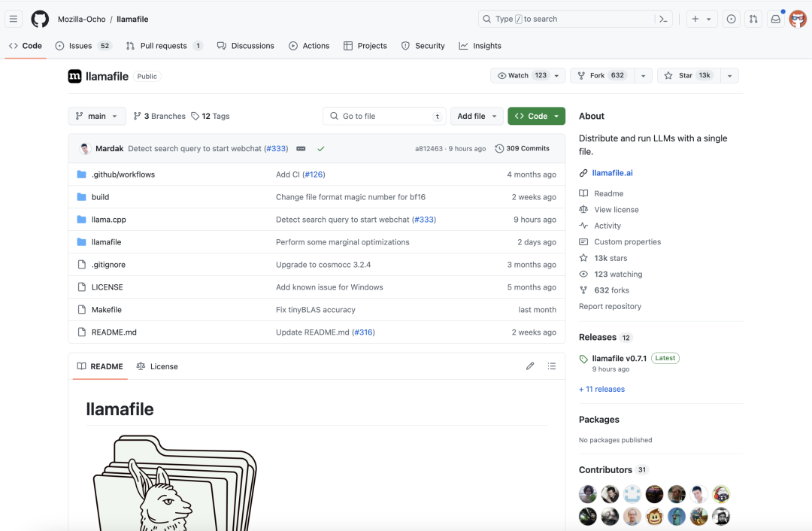812x531 pixels.
Task: Open the Mozilla-Ocho organization link
Action: coord(81,19)
